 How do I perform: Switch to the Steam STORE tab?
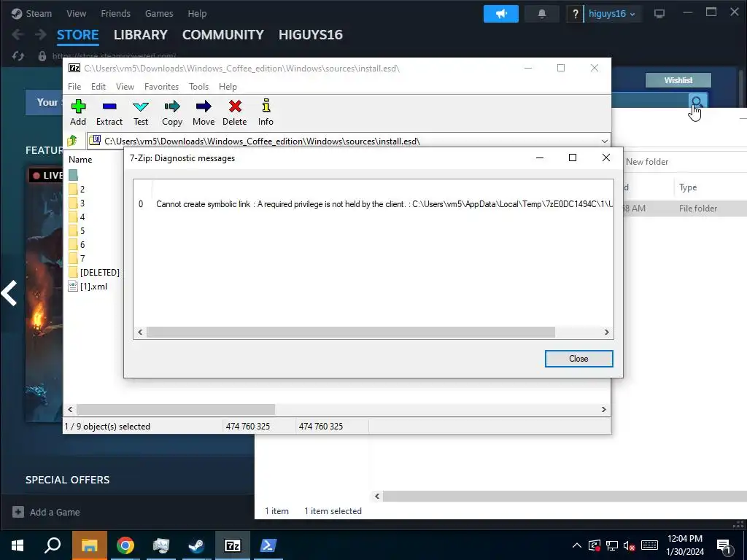77,35
